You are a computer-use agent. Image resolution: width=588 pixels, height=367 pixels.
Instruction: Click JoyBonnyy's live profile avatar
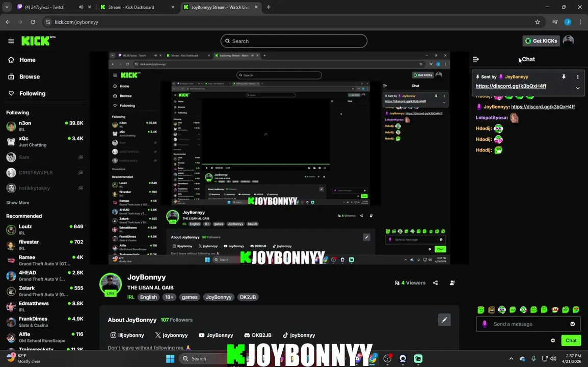110,284
